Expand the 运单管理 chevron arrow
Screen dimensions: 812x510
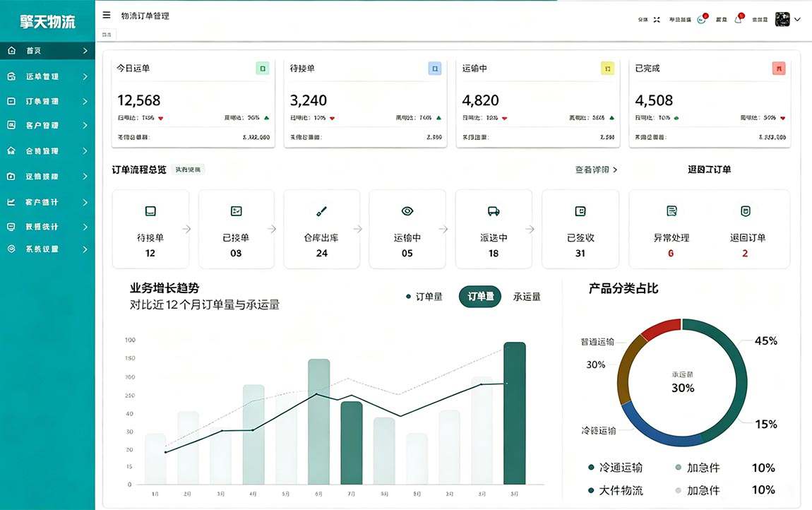tap(85, 76)
